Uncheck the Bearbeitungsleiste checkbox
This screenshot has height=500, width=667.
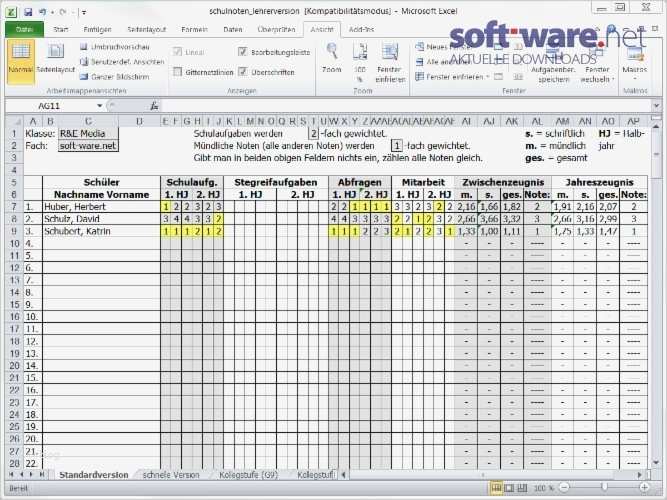coord(242,52)
